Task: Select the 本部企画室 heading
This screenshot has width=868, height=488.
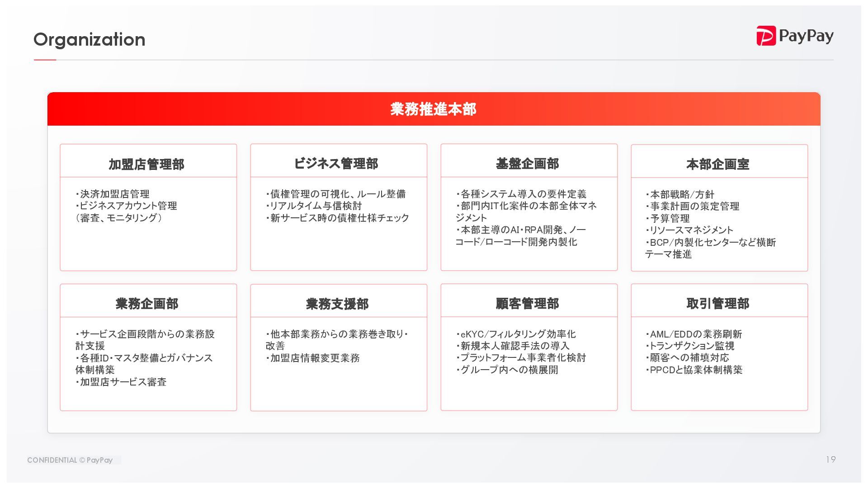Action: 717,164
